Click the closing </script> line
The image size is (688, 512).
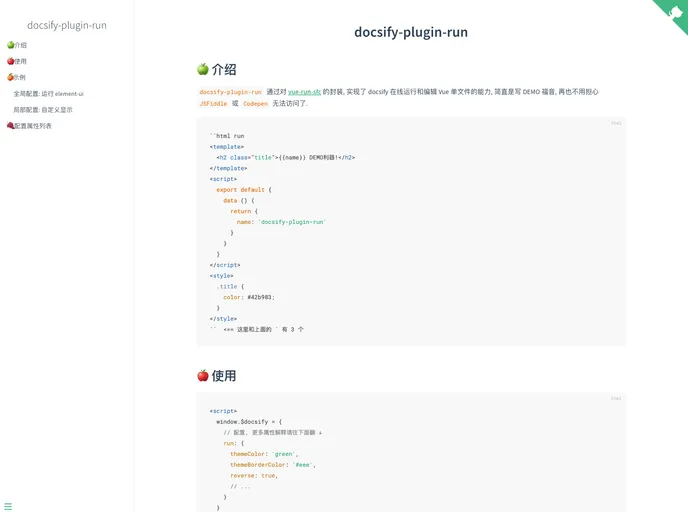point(225,265)
